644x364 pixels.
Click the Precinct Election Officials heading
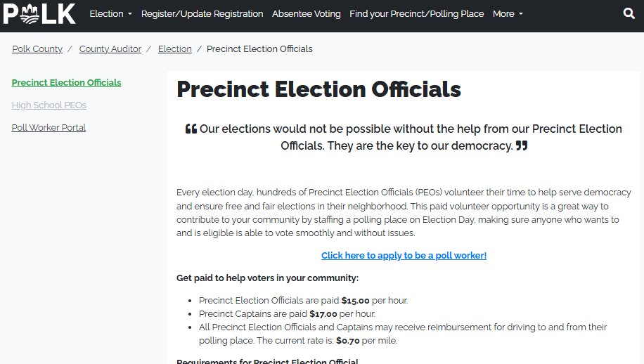(318, 90)
